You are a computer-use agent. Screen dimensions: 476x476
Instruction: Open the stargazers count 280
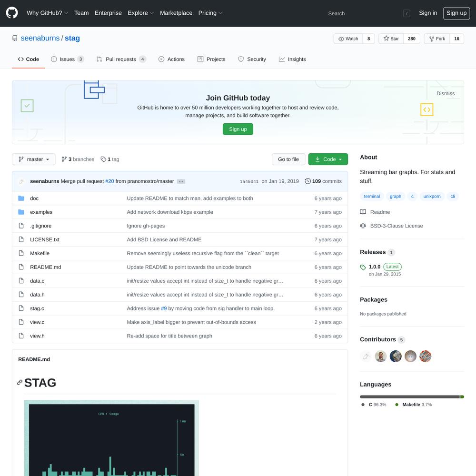pyautogui.click(x=411, y=39)
